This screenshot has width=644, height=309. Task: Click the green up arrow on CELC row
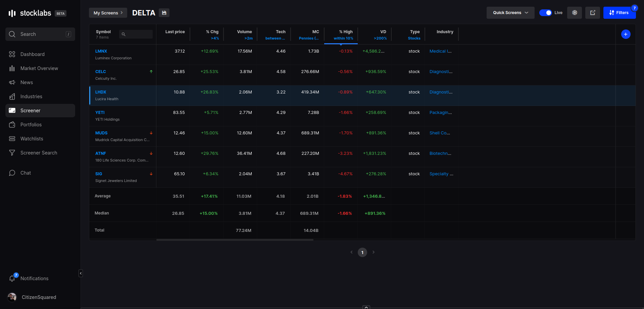[x=151, y=71]
